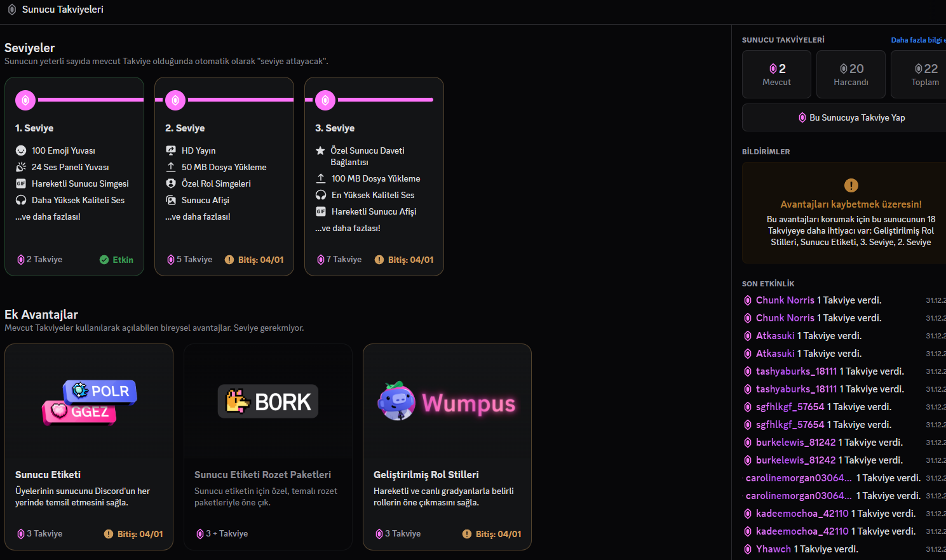
Task: Click the Avantajları kaybetmek üzeresin! warning text
Action: point(851,204)
